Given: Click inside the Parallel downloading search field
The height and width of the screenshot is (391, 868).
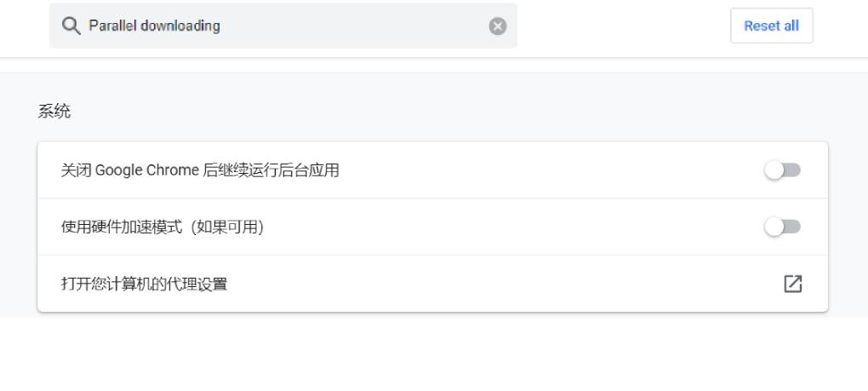Looking at the screenshot, I should [x=340, y=26].
